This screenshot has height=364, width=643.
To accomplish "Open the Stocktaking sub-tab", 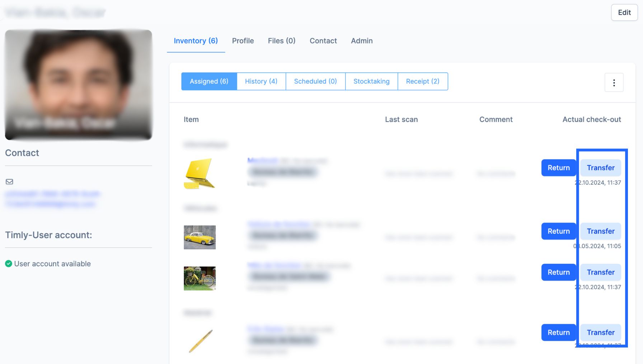I will coord(371,81).
